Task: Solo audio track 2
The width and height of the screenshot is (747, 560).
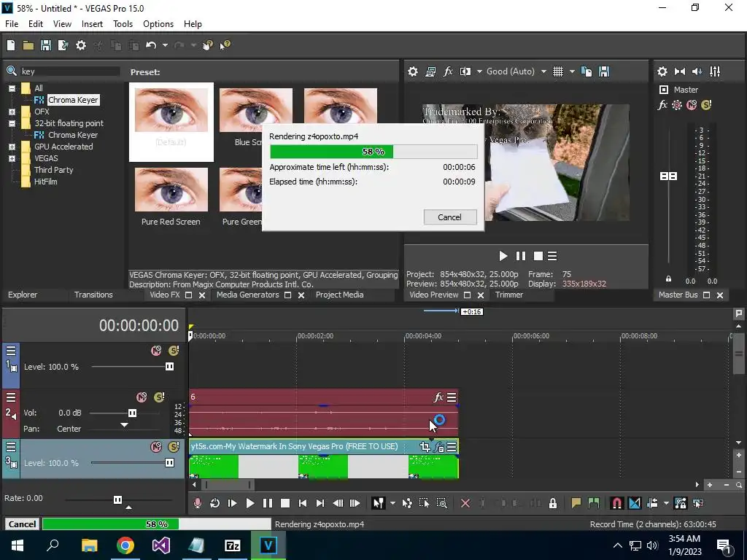Action: (159, 397)
